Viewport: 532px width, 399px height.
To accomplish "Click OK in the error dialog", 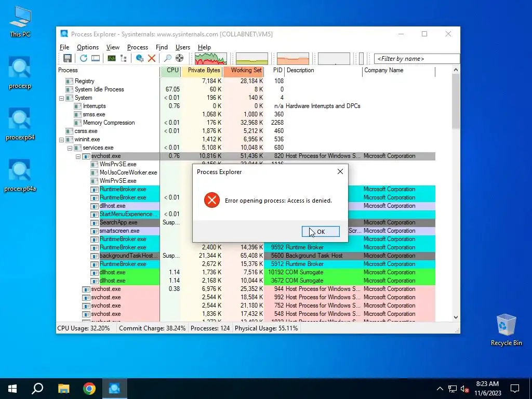I will tap(321, 232).
